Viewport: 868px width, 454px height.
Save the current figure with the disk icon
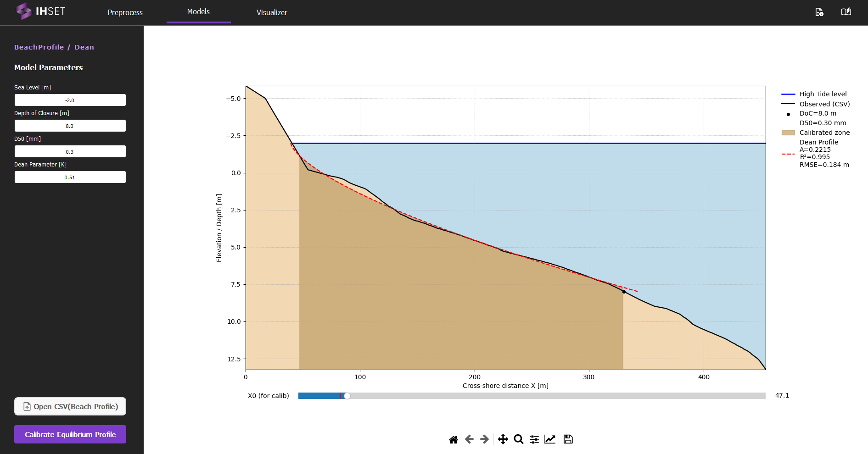point(568,439)
